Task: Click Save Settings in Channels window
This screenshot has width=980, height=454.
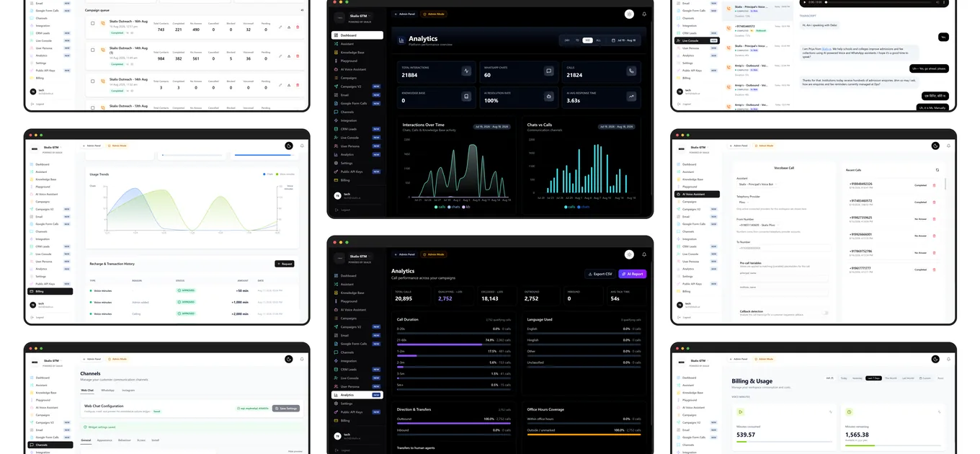Action: tap(285, 409)
